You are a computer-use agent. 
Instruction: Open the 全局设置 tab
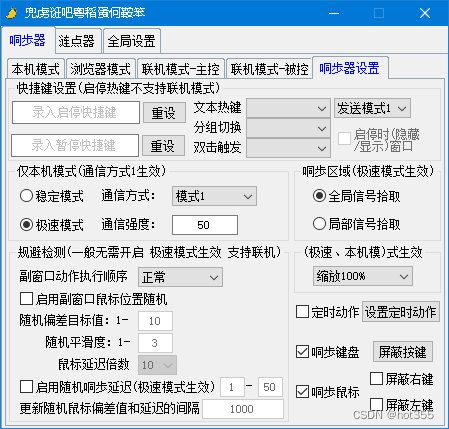(x=132, y=41)
